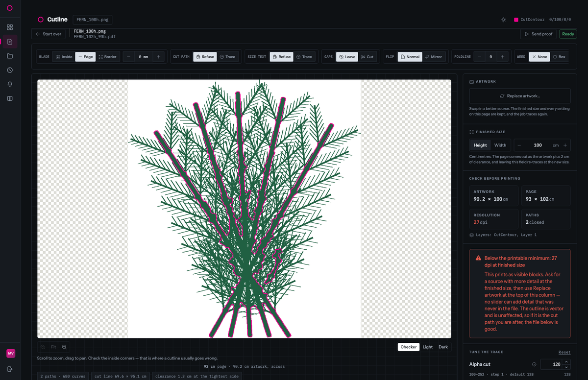The width and height of the screenshot is (588, 380).
Task: Set Weed to Box
Action: (559, 57)
